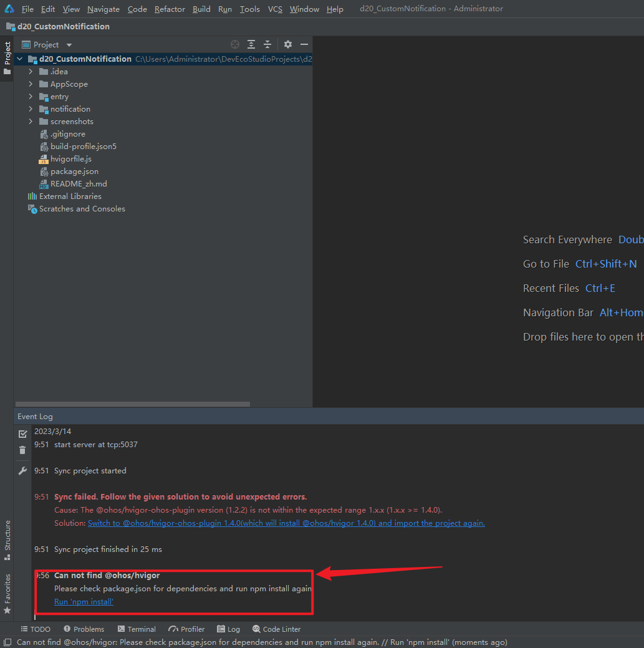Click the Mark all as read icon in Event Log
Image resolution: width=644 pixels, height=648 pixels.
22,434
